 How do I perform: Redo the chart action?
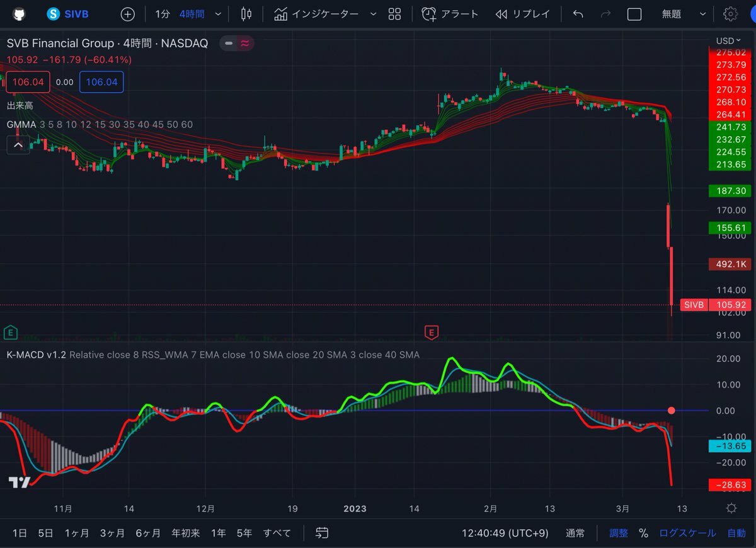606,14
